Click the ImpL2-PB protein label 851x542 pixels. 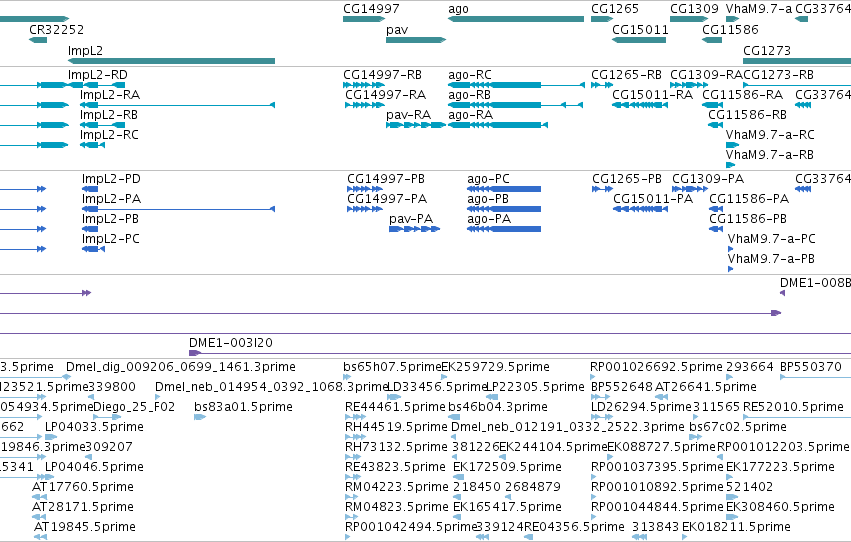pyautogui.click(x=110, y=219)
